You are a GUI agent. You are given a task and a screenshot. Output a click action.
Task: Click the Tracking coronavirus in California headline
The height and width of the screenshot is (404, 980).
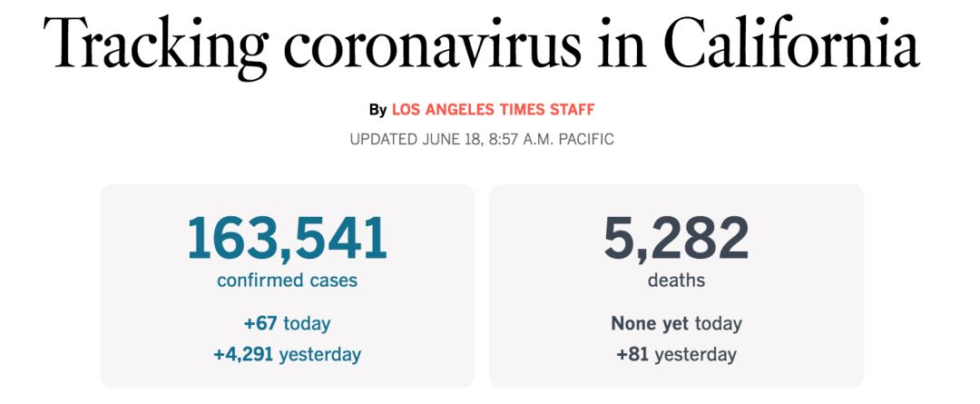(x=482, y=45)
